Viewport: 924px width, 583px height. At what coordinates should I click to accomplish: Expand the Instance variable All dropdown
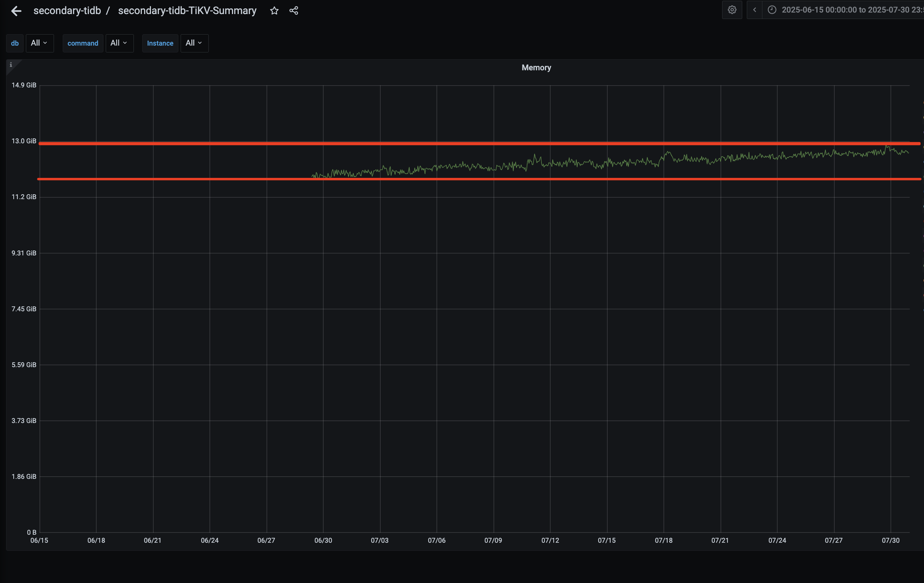[x=194, y=43]
